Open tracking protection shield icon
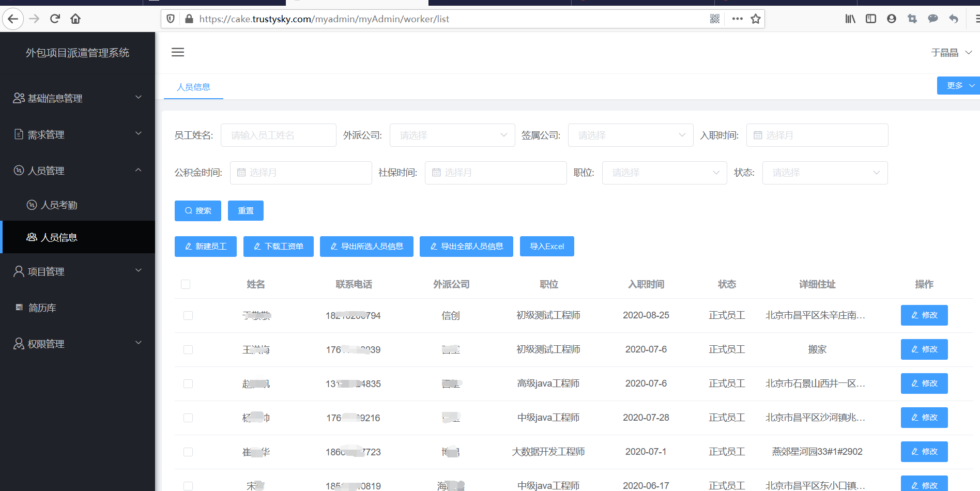980x491 pixels. point(171,19)
